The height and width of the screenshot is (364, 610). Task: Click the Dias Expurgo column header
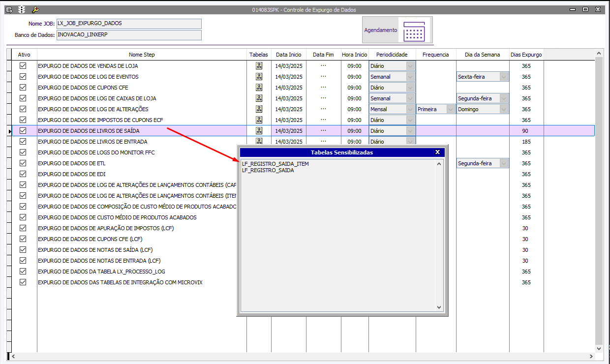526,55
